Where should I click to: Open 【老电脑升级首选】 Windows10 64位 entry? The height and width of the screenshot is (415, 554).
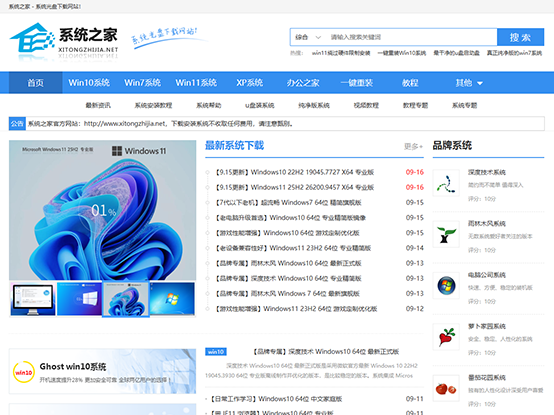(x=290, y=218)
